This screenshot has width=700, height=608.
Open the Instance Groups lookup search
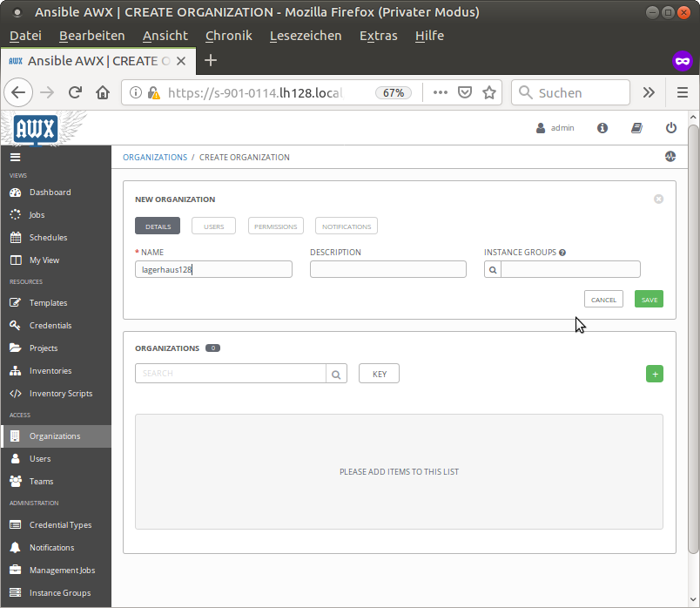(x=493, y=270)
